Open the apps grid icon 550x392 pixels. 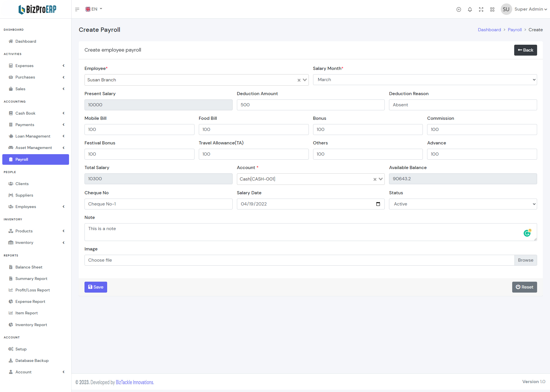(x=492, y=9)
